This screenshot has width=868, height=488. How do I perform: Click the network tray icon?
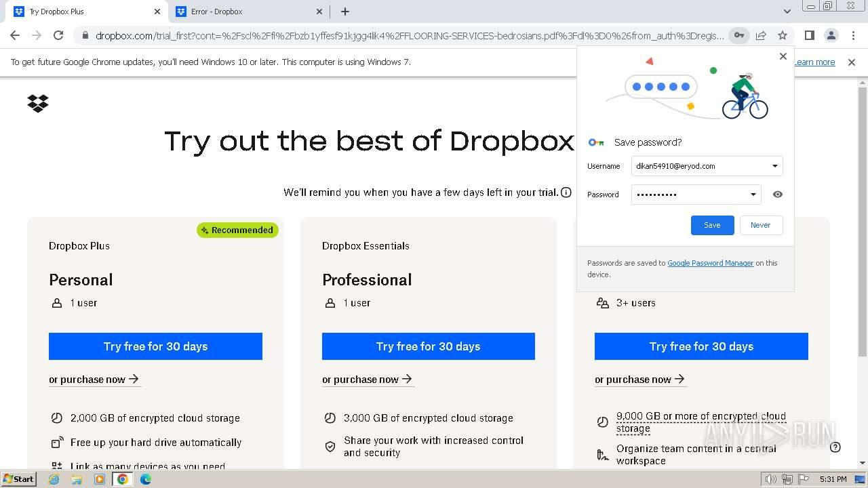pos(786,479)
